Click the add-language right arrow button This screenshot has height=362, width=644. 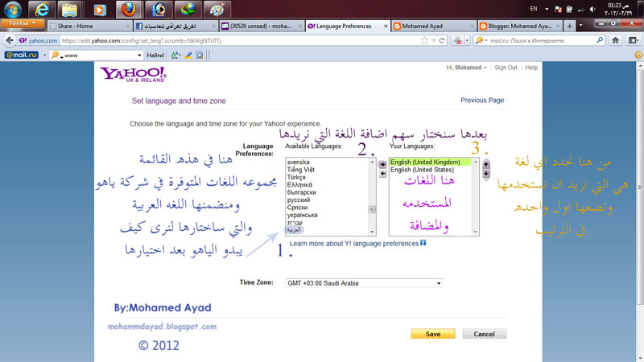(x=382, y=165)
